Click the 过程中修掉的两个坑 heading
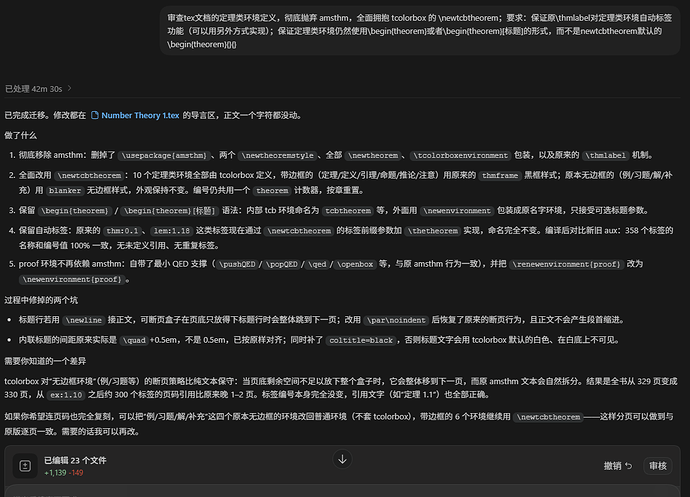 pos(41,300)
